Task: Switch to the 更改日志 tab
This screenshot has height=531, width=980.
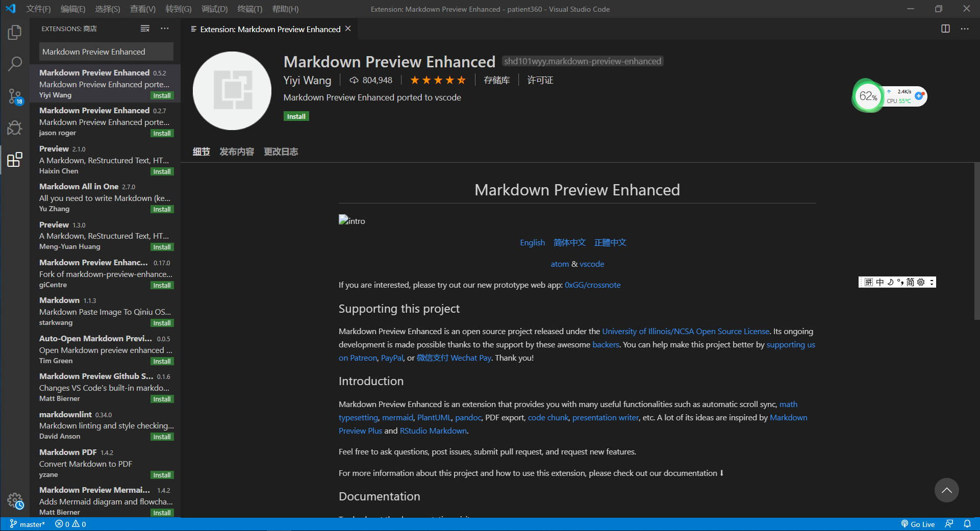Action: click(281, 151)
